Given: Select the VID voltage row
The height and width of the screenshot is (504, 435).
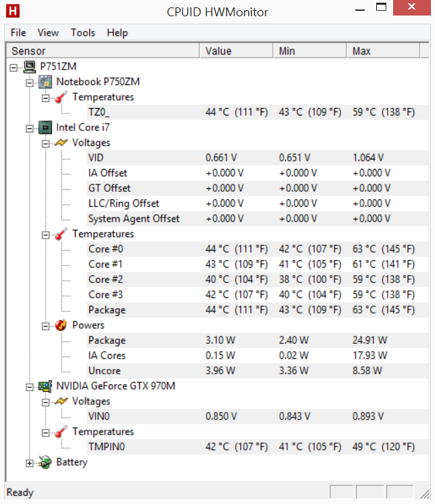Looking at the screenshot, I should tap(257, 158).
